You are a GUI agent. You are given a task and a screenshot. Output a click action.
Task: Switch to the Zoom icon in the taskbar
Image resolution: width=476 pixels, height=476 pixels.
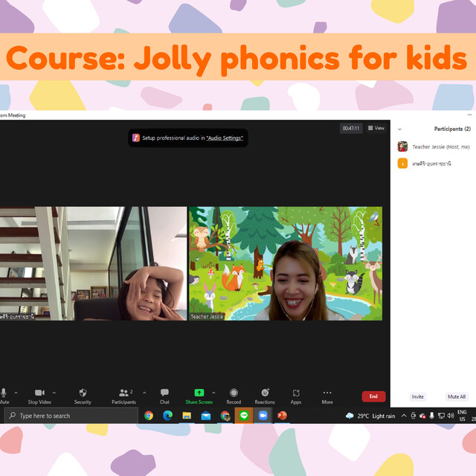(x=263, y=416)
